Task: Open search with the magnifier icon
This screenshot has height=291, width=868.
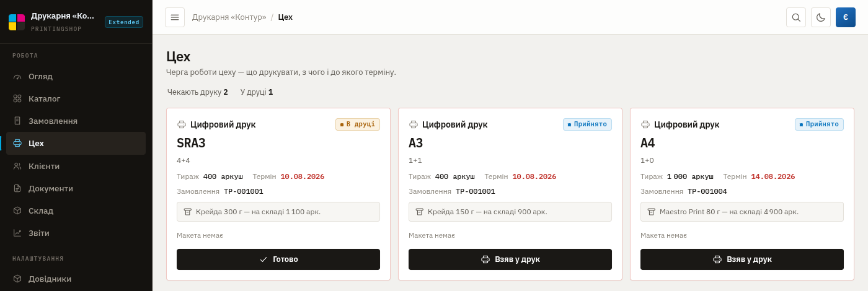Action: tap(796, 17)
